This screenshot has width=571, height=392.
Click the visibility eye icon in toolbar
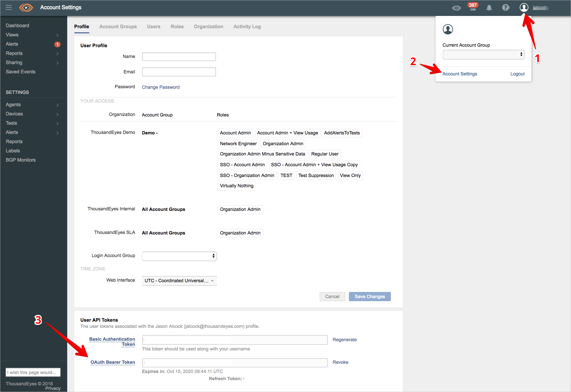point(457,8)
